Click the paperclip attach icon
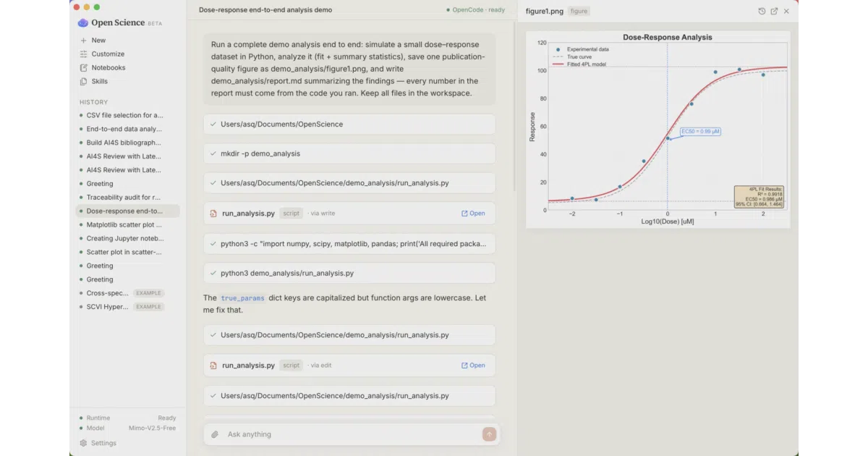868x456 pixels. [x=215, y=434]
